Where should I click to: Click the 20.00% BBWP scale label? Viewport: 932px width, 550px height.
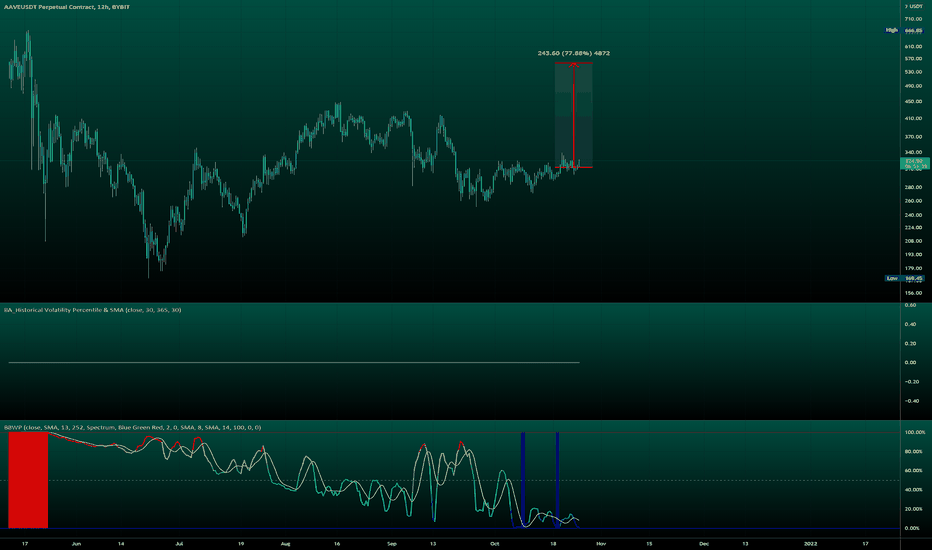click(x=913, y=509)
